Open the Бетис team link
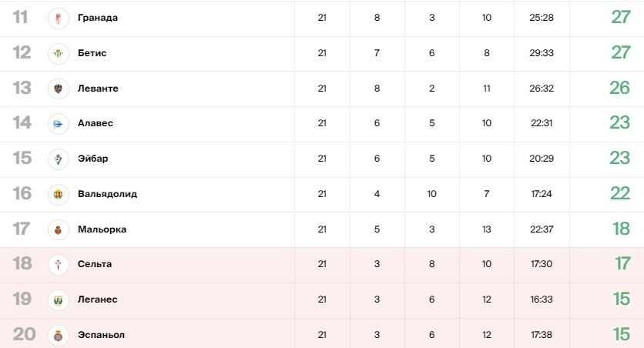The height and width of the screenshot is (348, 644). coord(92,53)
